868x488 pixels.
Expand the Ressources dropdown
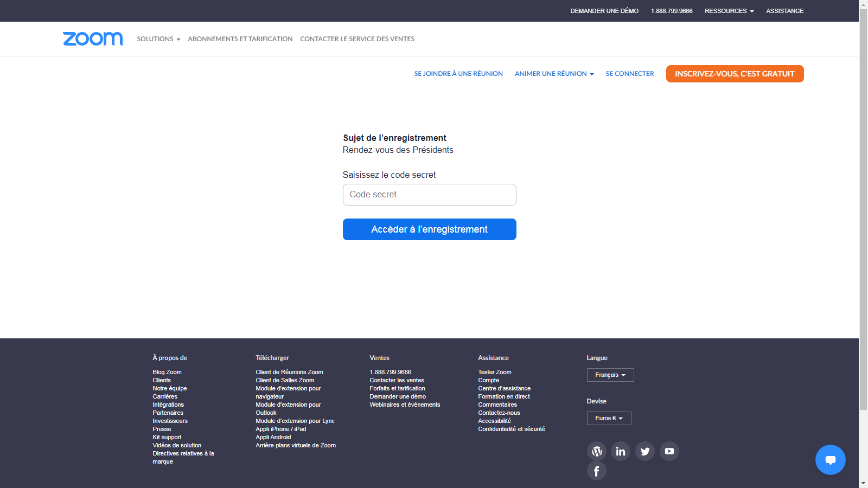tap(729, 11)
